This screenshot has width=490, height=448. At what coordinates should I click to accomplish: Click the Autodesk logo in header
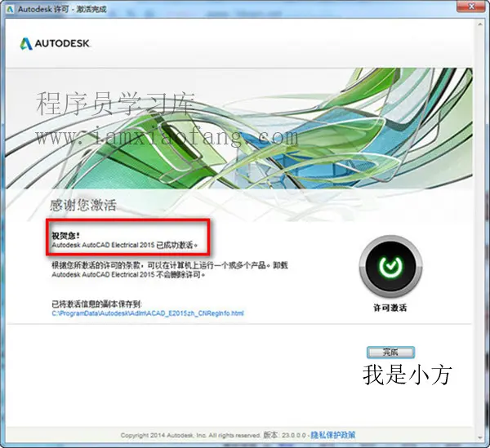coord(56,43)
